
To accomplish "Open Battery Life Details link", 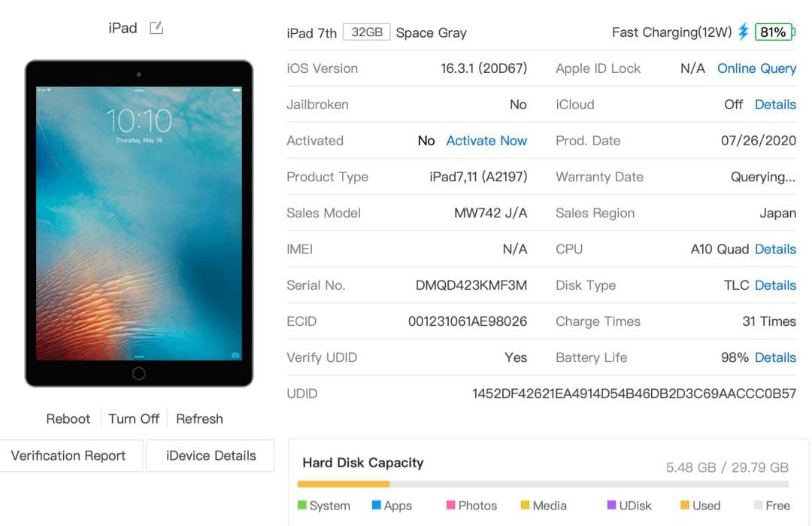I will click(775, 357).
